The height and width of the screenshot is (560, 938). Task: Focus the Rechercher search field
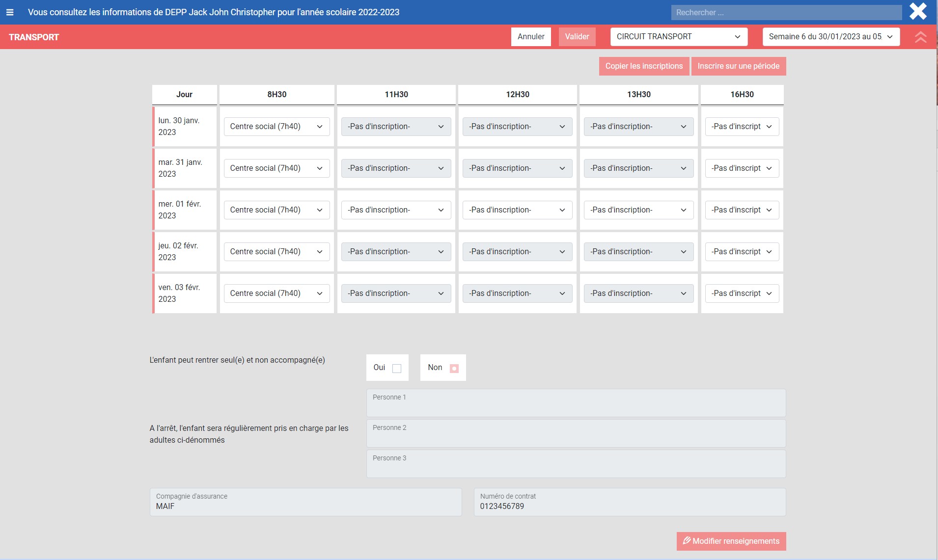(x=786, y=12)
